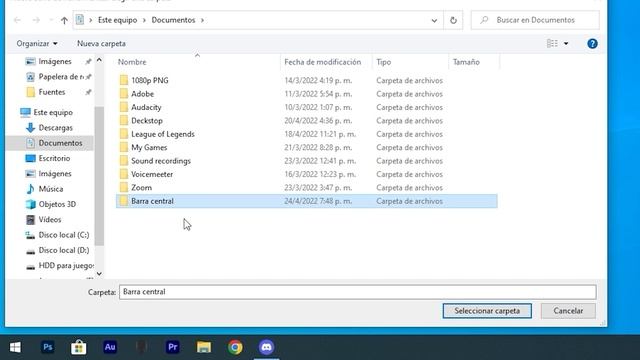This screenshot has width=640, height=360.
Task: Select the Voicemeeter folder icon
Action: point(124,174)
